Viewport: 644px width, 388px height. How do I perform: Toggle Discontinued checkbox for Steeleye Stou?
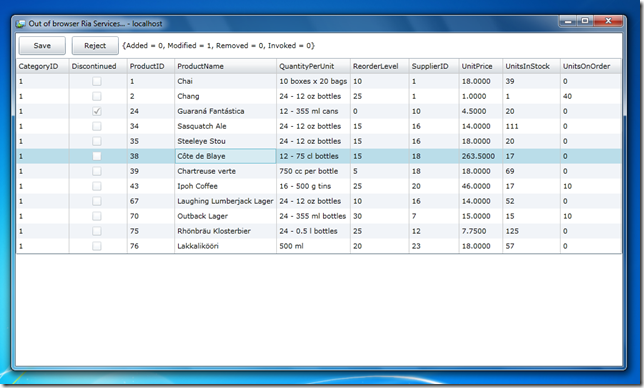pos(97,141)
